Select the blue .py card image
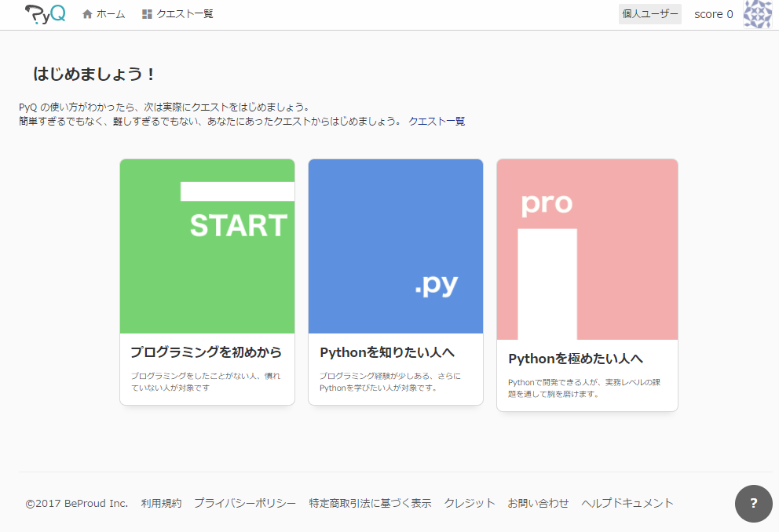 point(396,246)
